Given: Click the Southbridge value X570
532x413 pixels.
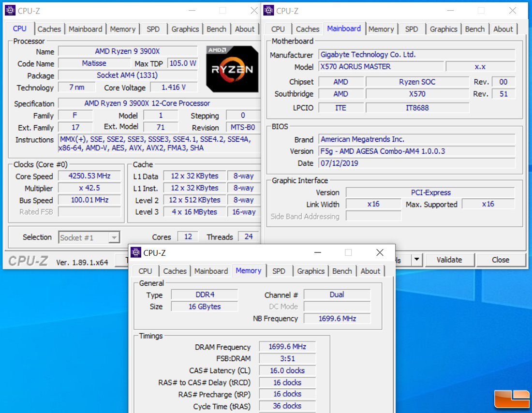Looking at the screenshot, I should [417, 94].
